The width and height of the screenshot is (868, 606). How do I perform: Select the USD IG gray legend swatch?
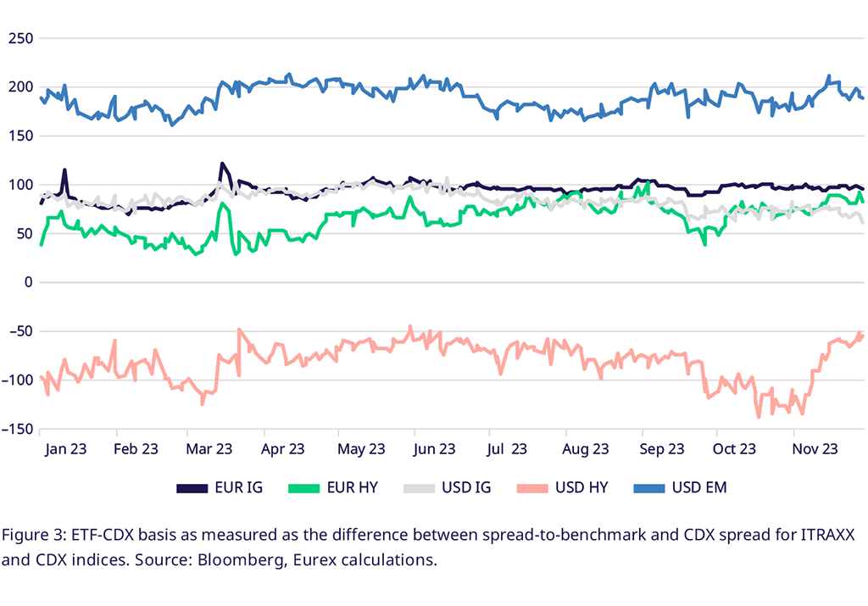pyautogui.click(x=419, y=487)
